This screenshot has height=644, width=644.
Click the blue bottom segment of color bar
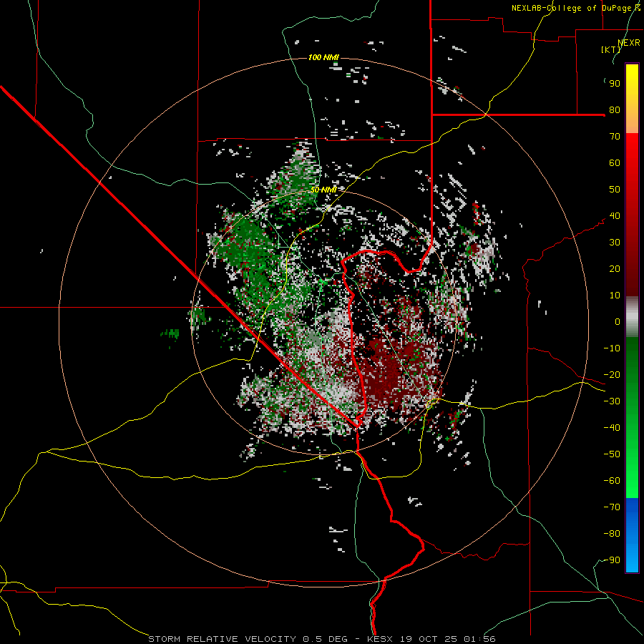pos(632,535)
